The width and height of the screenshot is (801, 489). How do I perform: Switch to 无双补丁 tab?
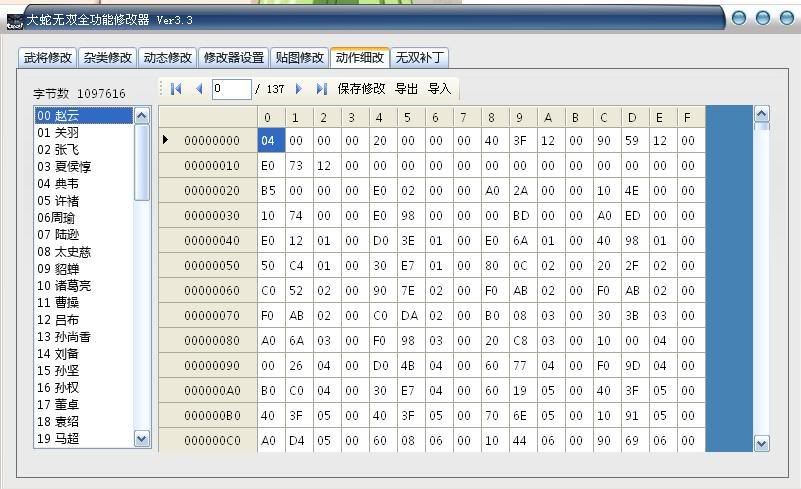420,58
